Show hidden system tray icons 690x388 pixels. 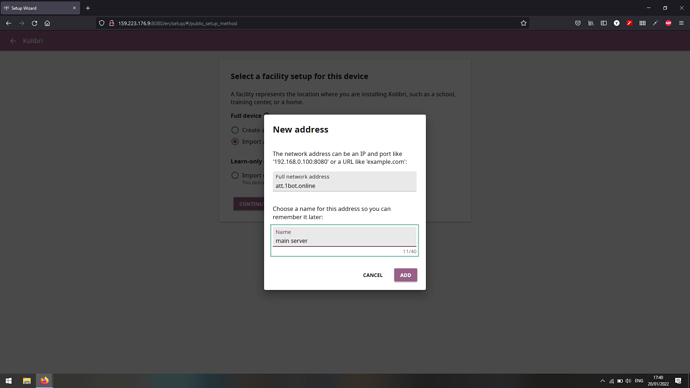[x=602, y=381]
